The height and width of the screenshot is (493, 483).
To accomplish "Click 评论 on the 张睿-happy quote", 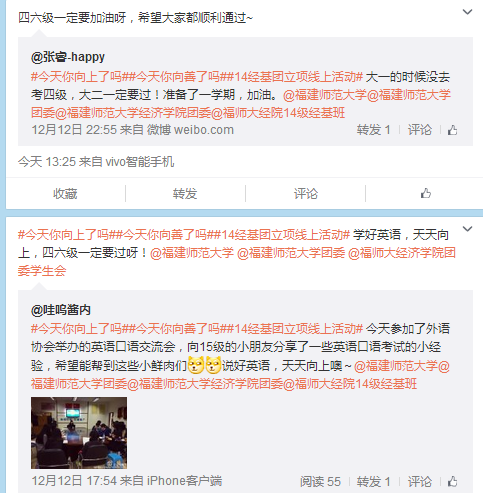I will [x=420, y=130].
